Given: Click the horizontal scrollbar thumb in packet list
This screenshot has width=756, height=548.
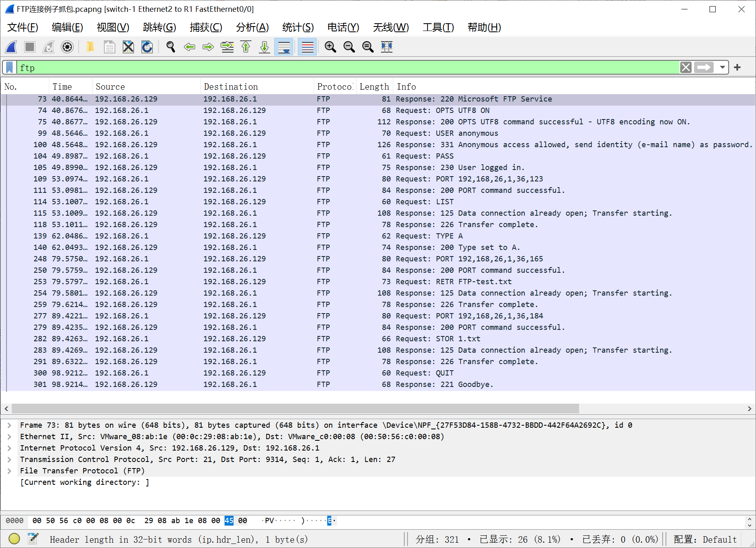Looking at the screenshot, I should 295,409.
